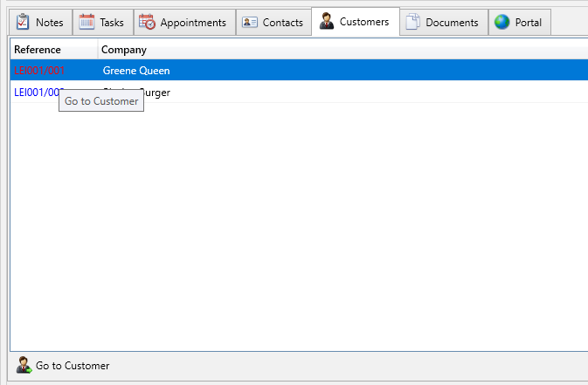Switch to the Contacts tab

point(282,23)
